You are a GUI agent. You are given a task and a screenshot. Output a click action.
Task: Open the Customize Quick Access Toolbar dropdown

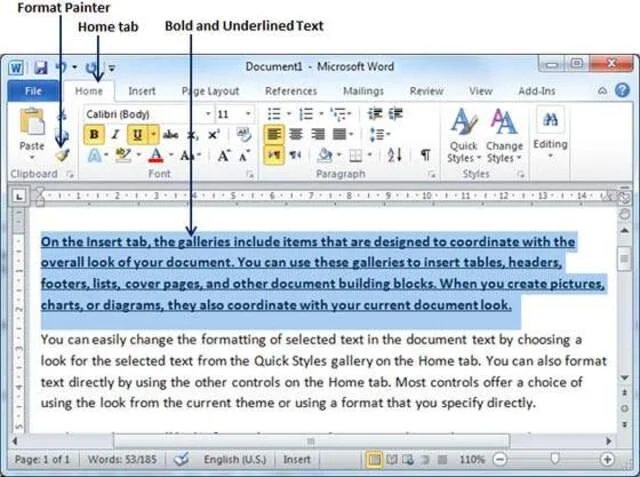pos(112,68)
